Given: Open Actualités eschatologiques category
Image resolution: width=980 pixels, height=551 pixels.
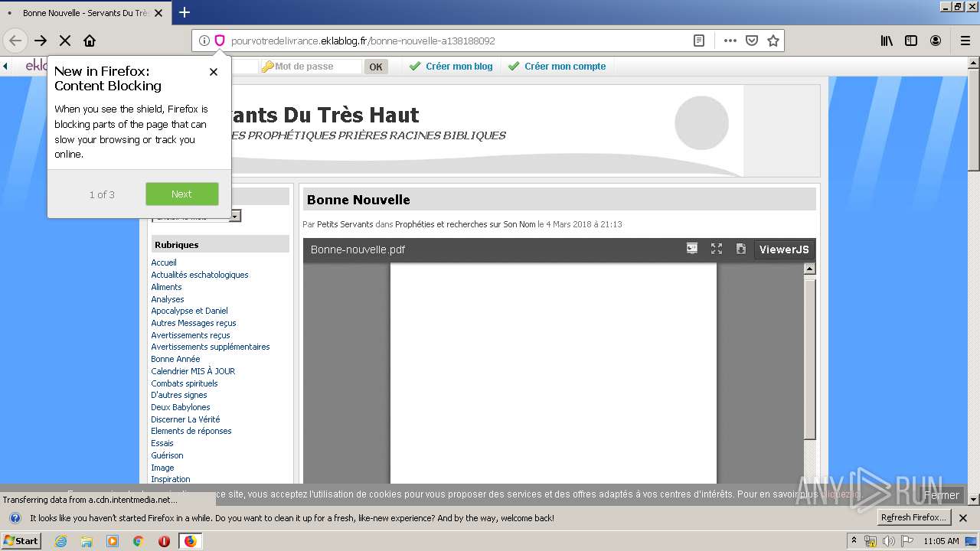Looking at the screenshot, I should [200, 275].
